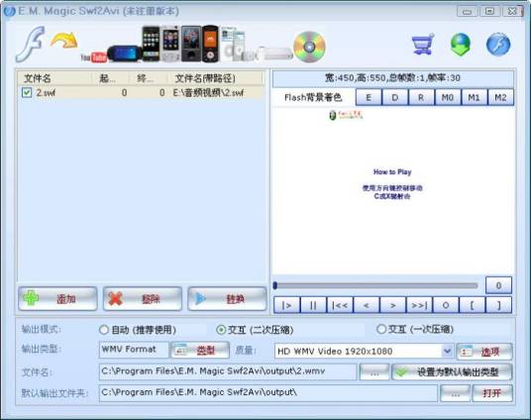This screenshot has height=420, width=531.
Task: Click the 类型 type button
Action: pos(200,351)
